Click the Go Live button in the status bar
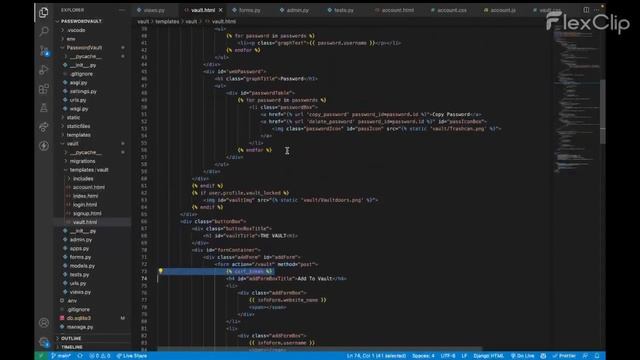Viewport: 640px width, 360px height. [522, 356]
